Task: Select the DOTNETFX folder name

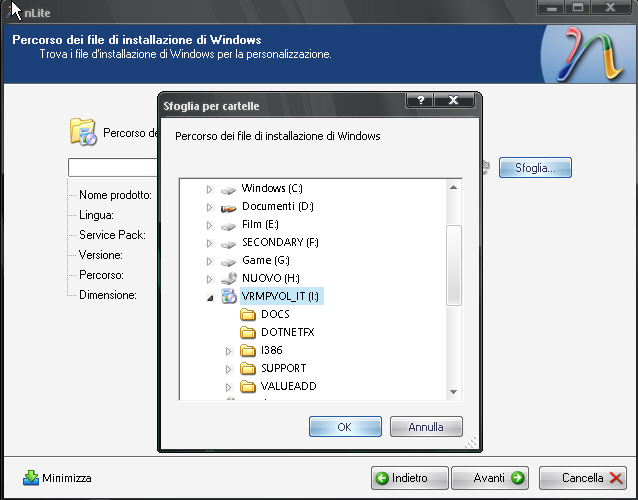Action: pyautogui.click(x=288, y=332)
